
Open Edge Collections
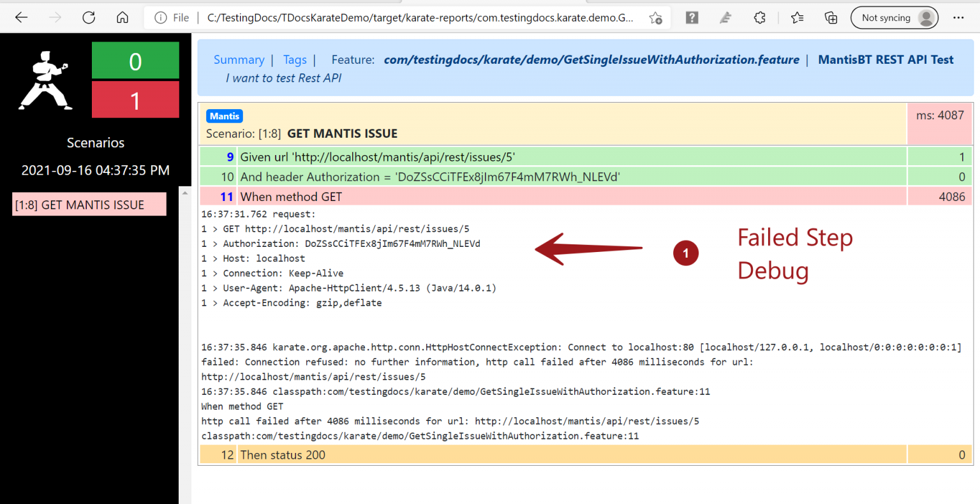click(x=831, y=17)
